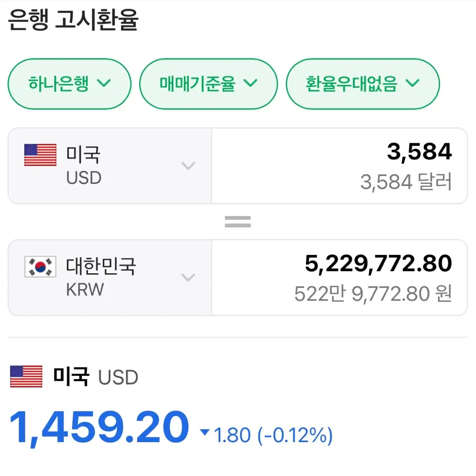Expand the 미국 USD currency chevron
476x476 pixels.
pyautogui.click(x=188, y=166)
